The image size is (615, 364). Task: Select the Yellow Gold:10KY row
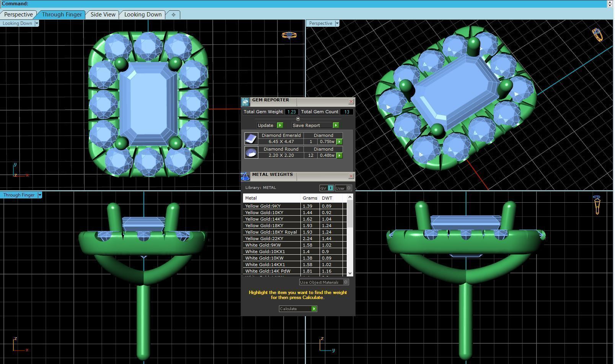pyautogui.click(x=295, y=213)
